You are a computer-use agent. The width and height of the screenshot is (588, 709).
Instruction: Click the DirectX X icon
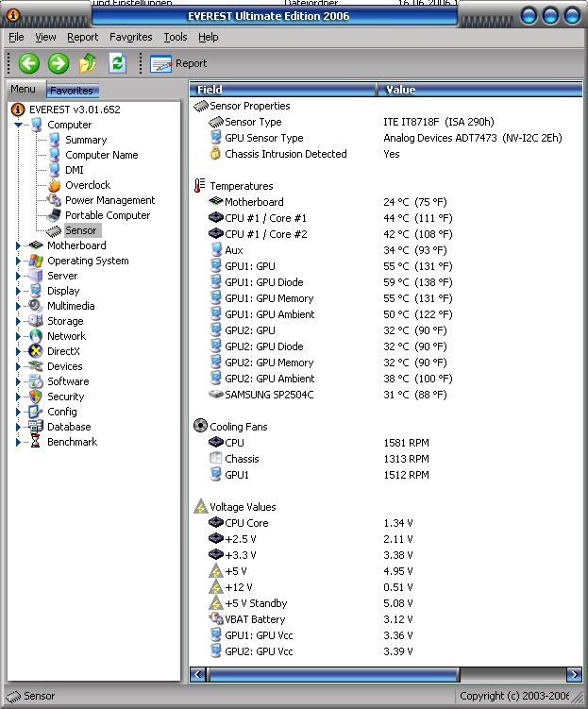(x=36, y=351)
